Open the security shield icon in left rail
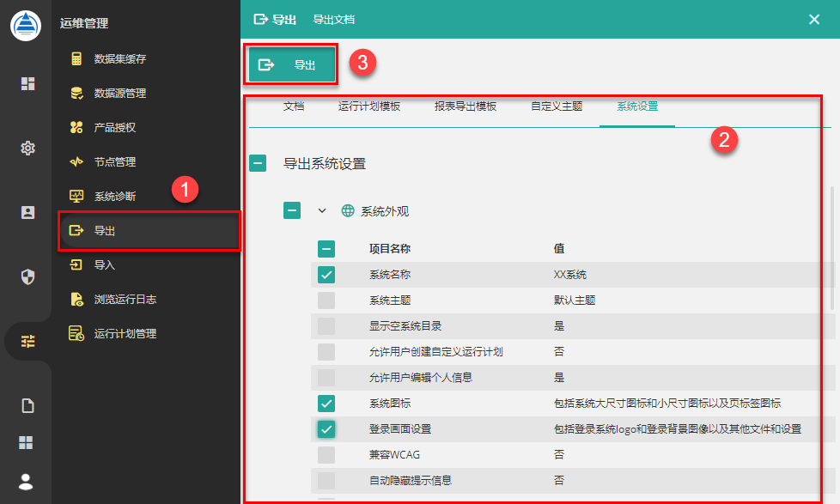The height and width of the screenshot is (504, 840). point(27,276)
